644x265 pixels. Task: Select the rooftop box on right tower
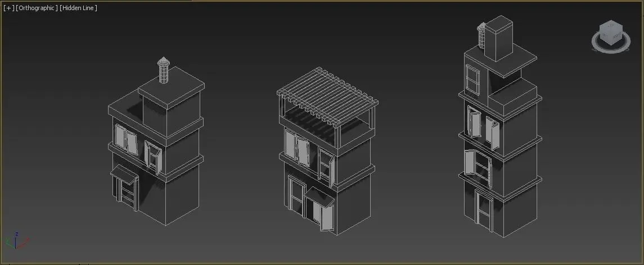click(x=498, y=38)
